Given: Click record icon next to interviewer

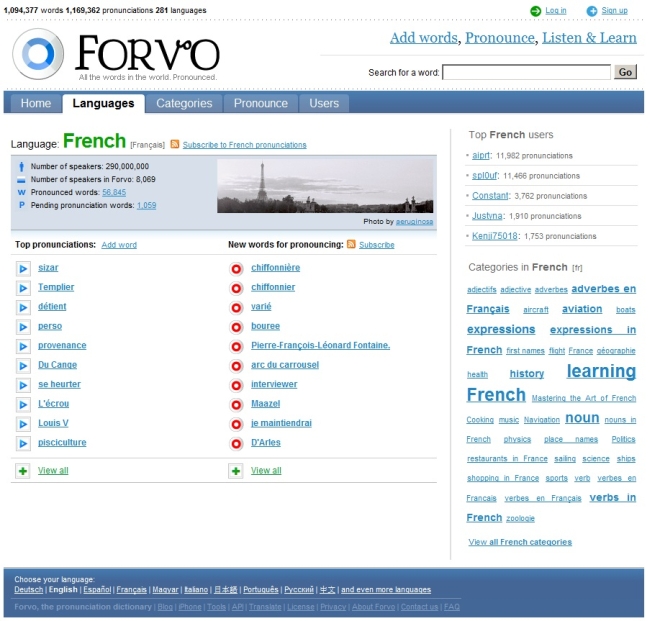Looking at the screenshot, I should click(x=236, y=386).
